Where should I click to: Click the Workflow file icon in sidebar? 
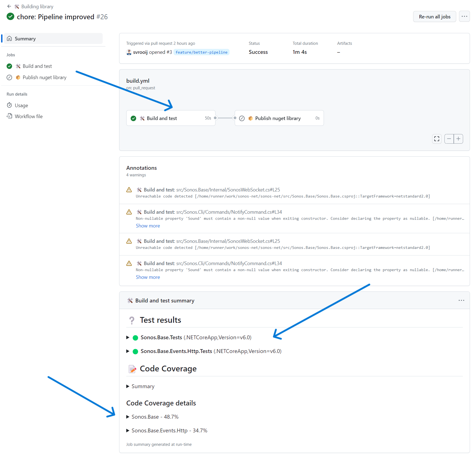click(x=9, y=116)
